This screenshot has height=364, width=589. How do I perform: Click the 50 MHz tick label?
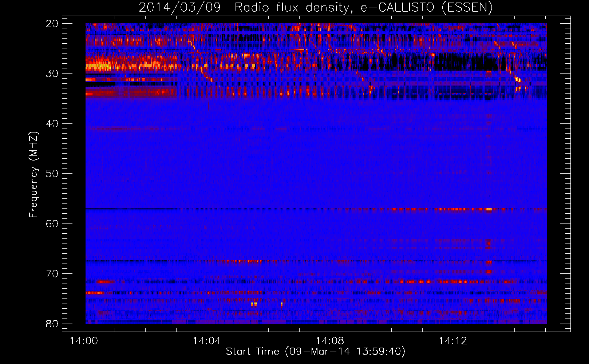click(x=52, y=174)
